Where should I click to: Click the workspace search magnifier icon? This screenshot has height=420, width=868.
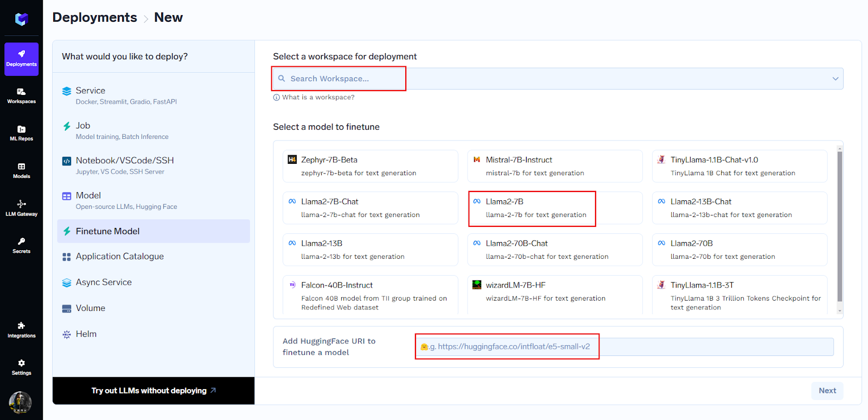point(282,79)
